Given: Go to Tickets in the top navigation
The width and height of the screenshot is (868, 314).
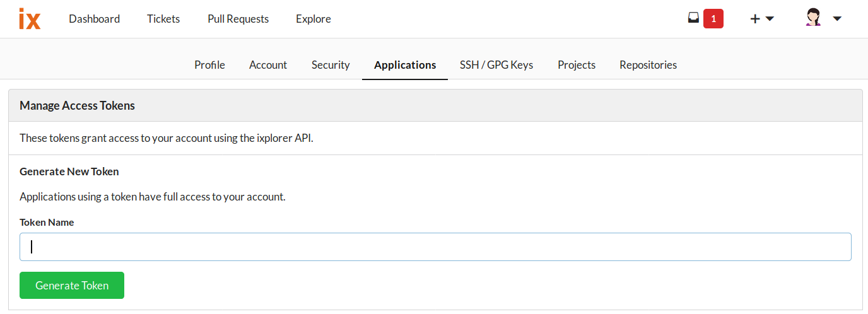Looking at the screenshot, I should pyautogui.click(x=163, y=19).
